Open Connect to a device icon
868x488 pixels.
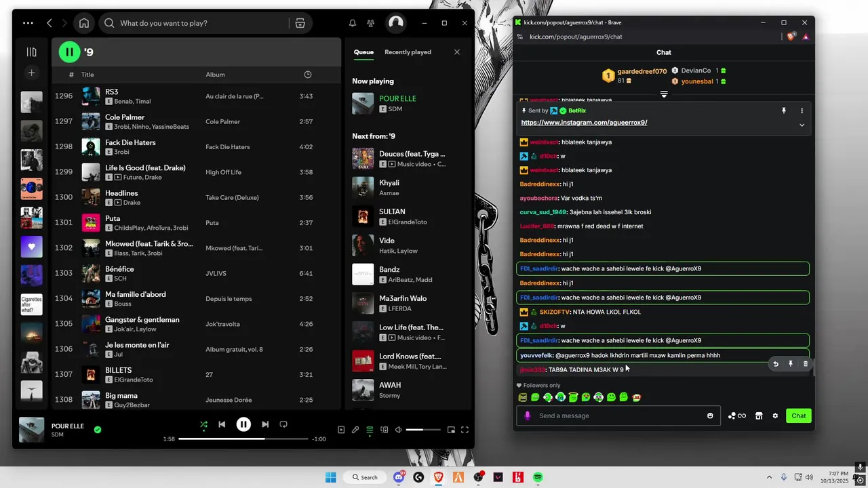[x=384, y=429]
